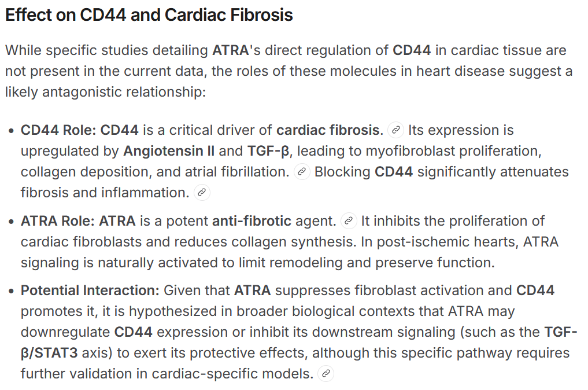The height and width of the screenshot is (390, 588).
Task: Click bold 'ATRA' in the intro paragraph
Action: [x=231, y=50]
